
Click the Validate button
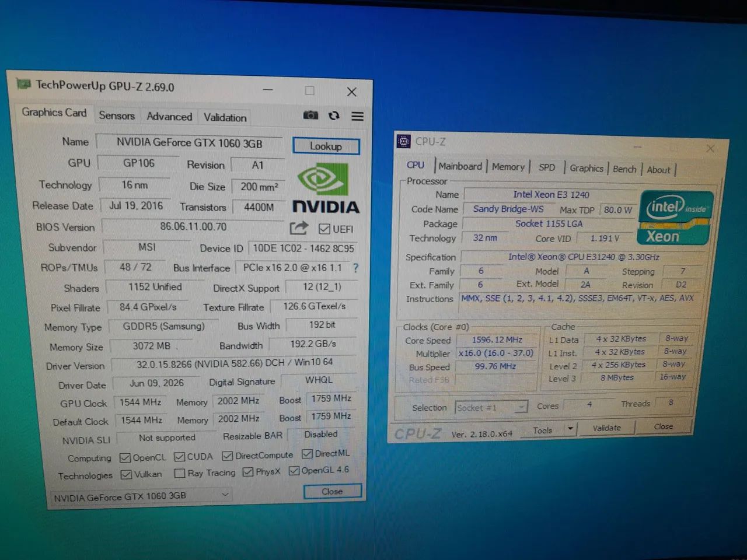coord(607,428)
